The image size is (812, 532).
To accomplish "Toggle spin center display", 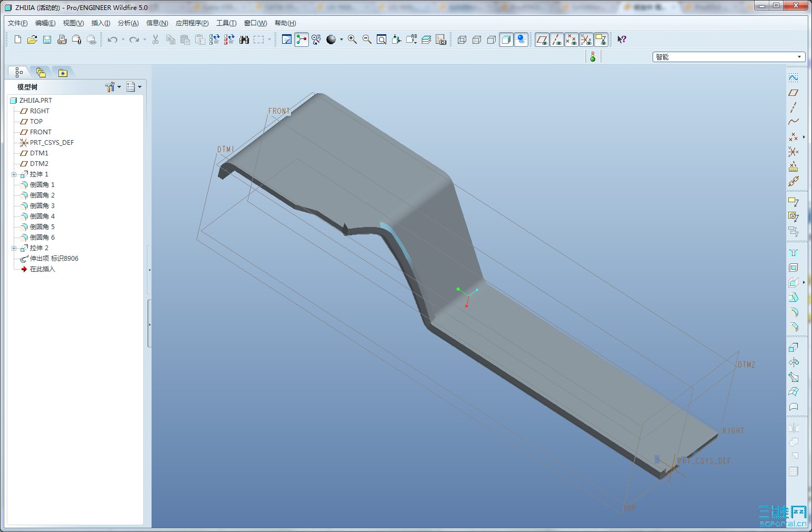I will [x=302, y=40].
